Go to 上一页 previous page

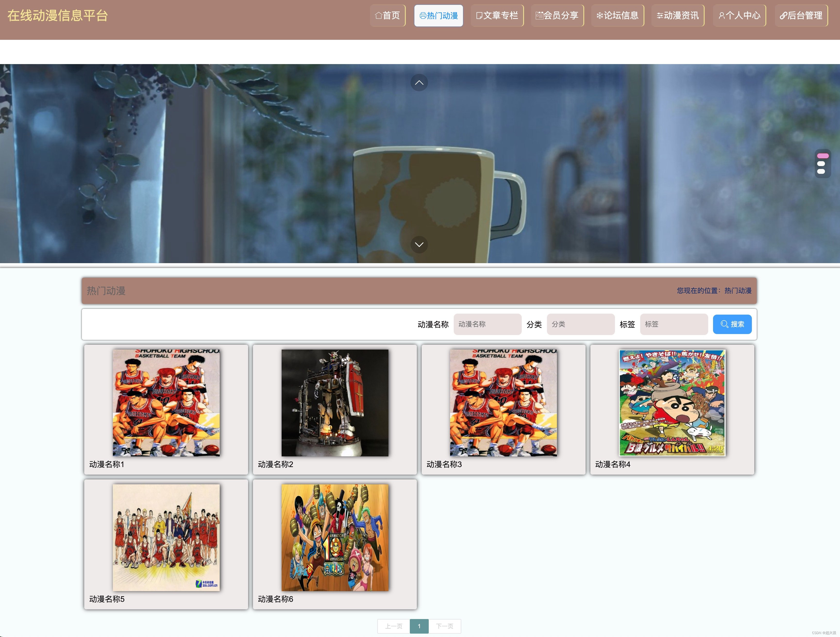coord(394,626)
